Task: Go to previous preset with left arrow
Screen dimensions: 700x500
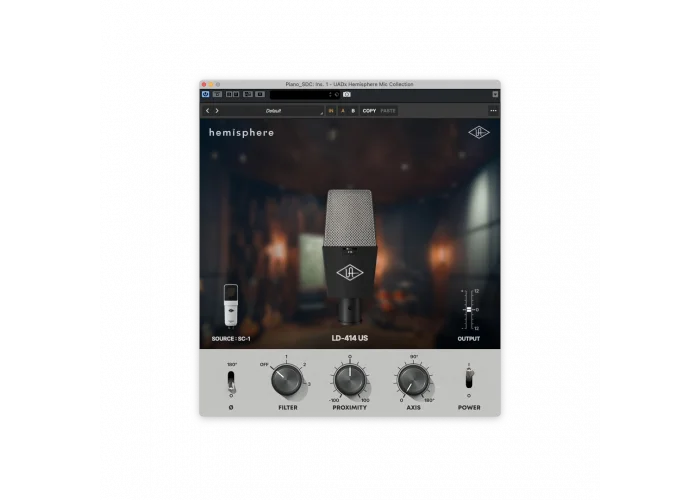Action: 208,111
